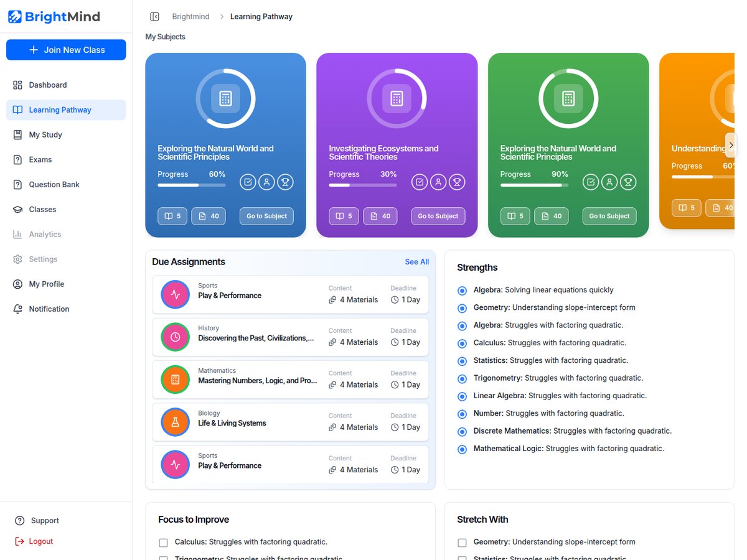
Task: Click the trophy icon on the green 90% card
Action: pyautogui.click(x=628, y=182)
